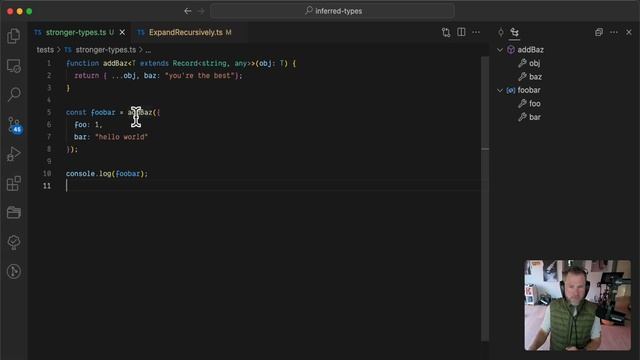640x360 pixels.
Task: Click the green fullscreen window button
Action: tap(29, 11)
